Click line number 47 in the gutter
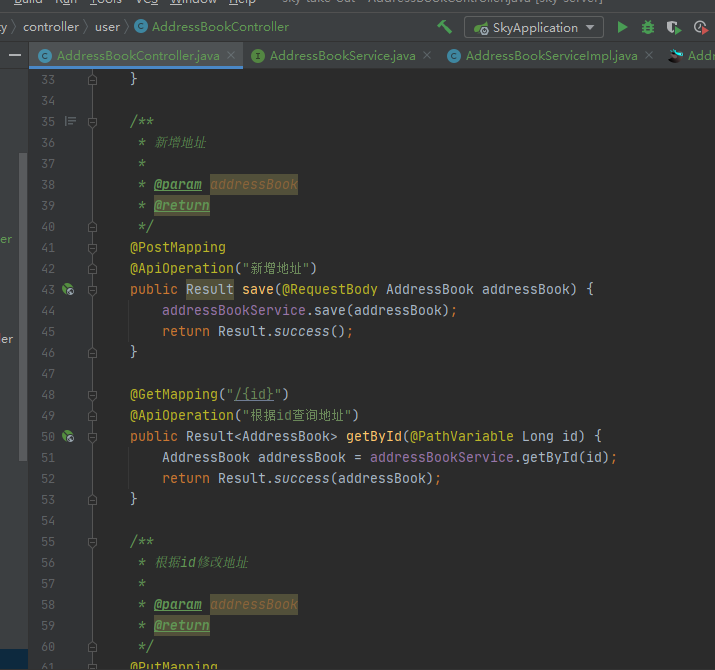715x670 pixels. (x=48, y=374)
